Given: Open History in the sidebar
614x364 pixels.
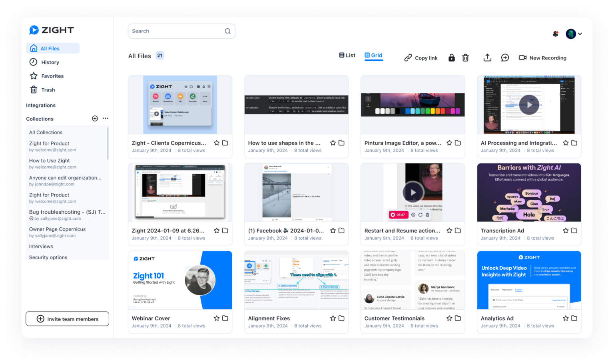Looking at the screenshot, I should point(50,62).
